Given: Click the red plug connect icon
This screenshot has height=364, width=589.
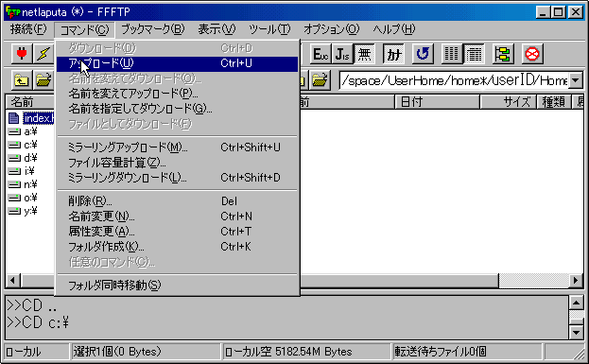Looking at the screenshot, I should [x=22, y=54].
